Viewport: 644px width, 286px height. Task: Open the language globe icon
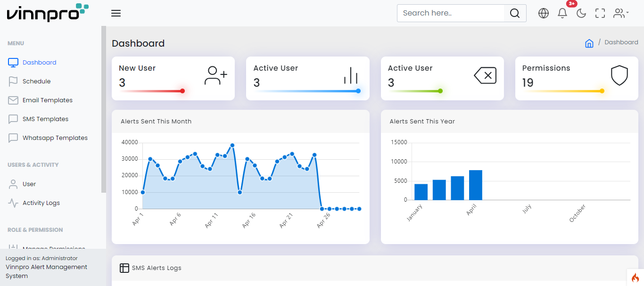(544, 13)
